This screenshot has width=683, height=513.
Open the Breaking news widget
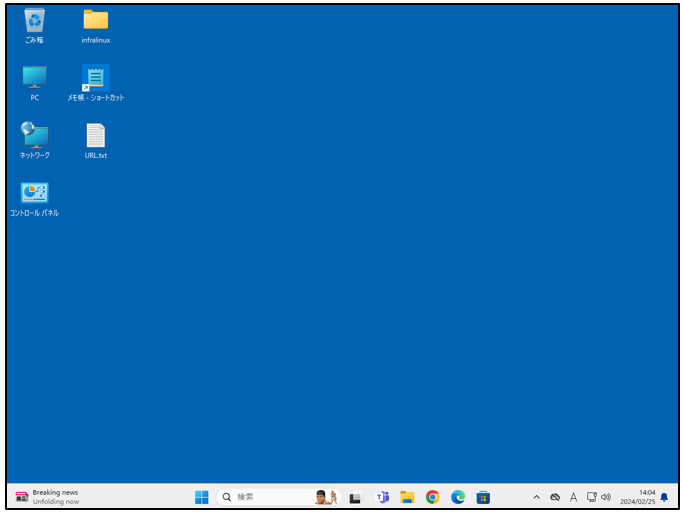coord(48,497)
